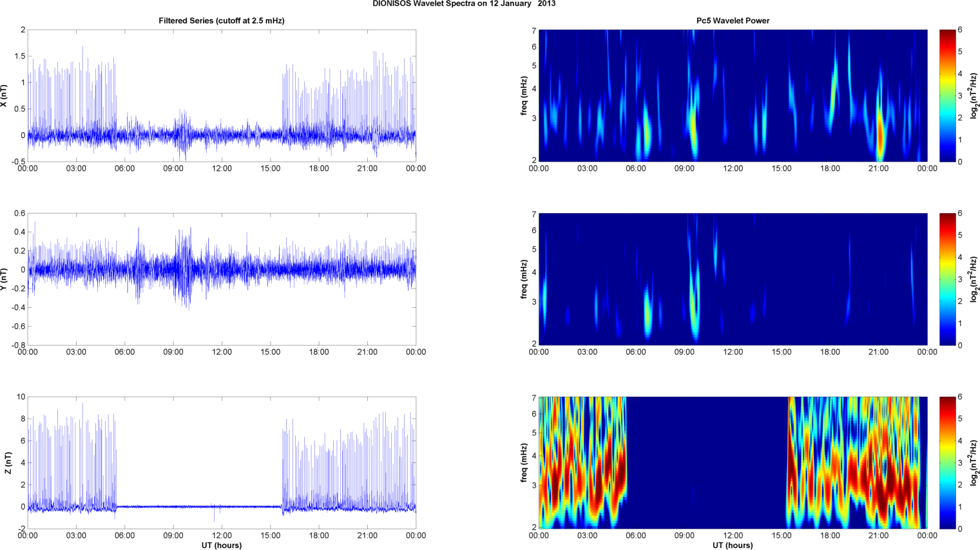Click 'freq (mHz)' label of the Y spectrogram
This screenshot has width=980, height=550.
(x=524, y=279)
